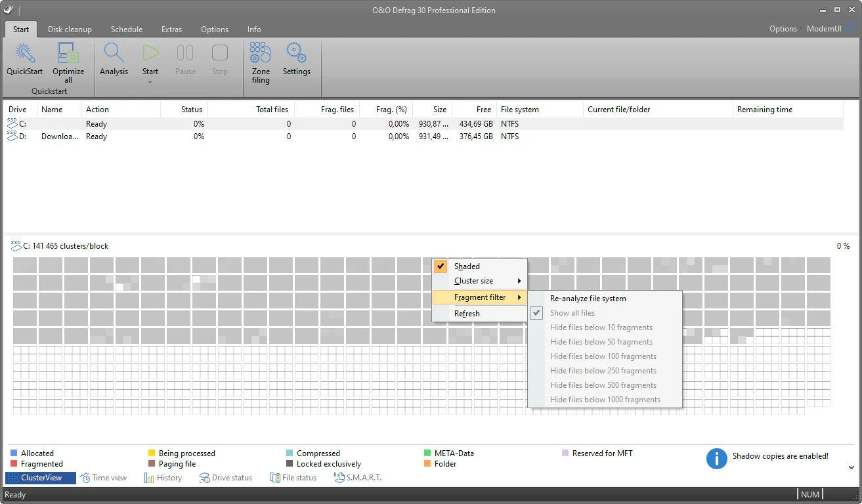Click the Fragmented red legend swatch
The width and height of the screenshot is (862, 504).
click(14, 464)
